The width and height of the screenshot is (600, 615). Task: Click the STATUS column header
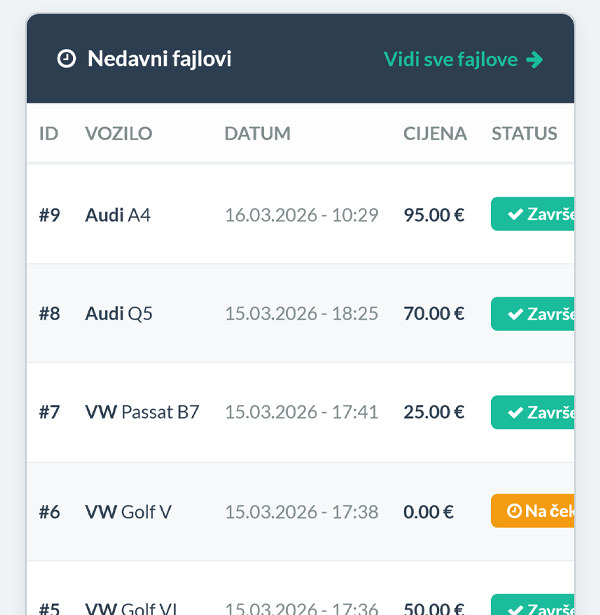[524, 133]
